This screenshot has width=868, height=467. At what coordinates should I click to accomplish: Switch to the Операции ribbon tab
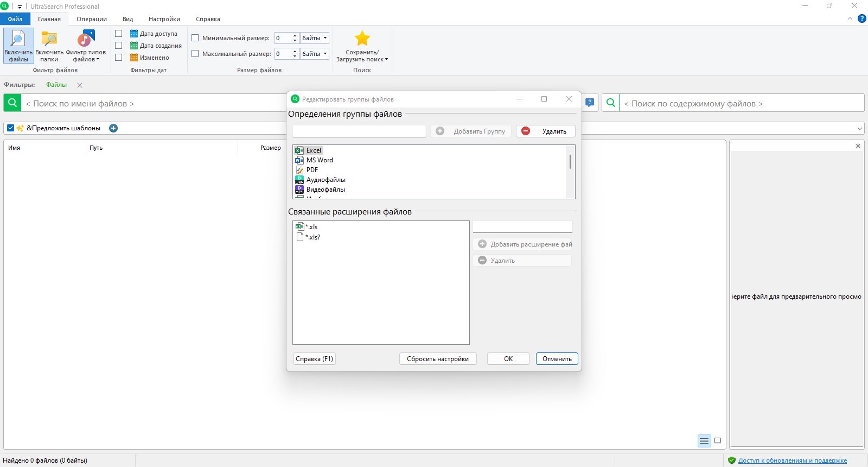[x=92, y=19]
